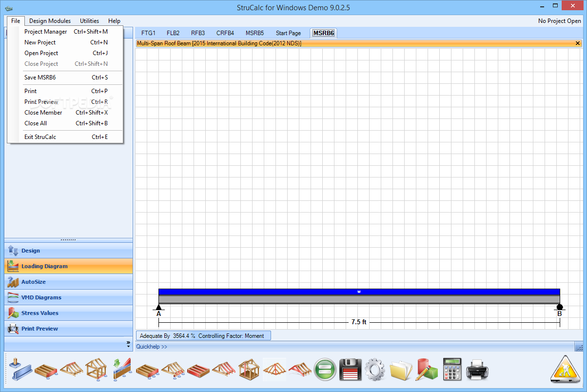587x392 pixels.
Task: Switch to the MSRB5 tab
Action: (254, 33)
